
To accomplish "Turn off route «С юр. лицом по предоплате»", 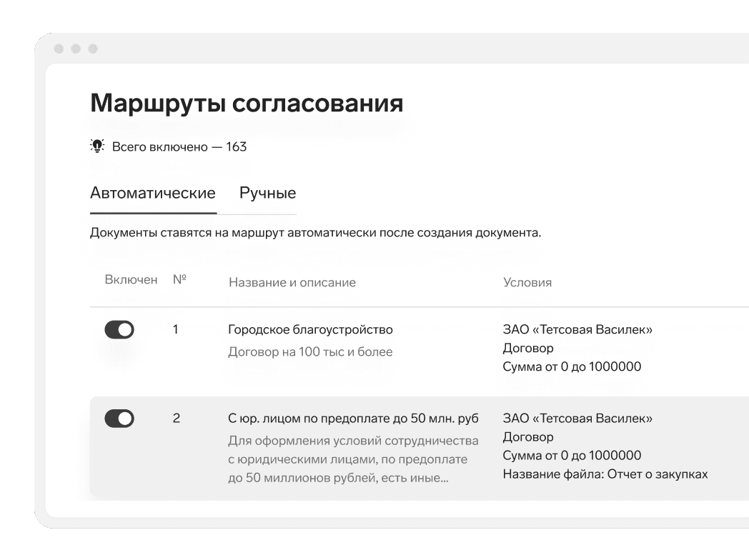I will coord(119,418).
